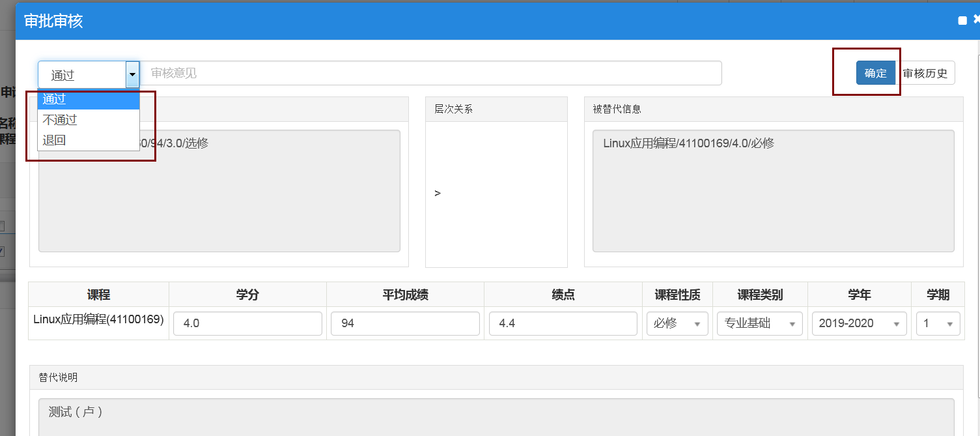Click the 绩点 field showing 4.4

pos(563,323)
